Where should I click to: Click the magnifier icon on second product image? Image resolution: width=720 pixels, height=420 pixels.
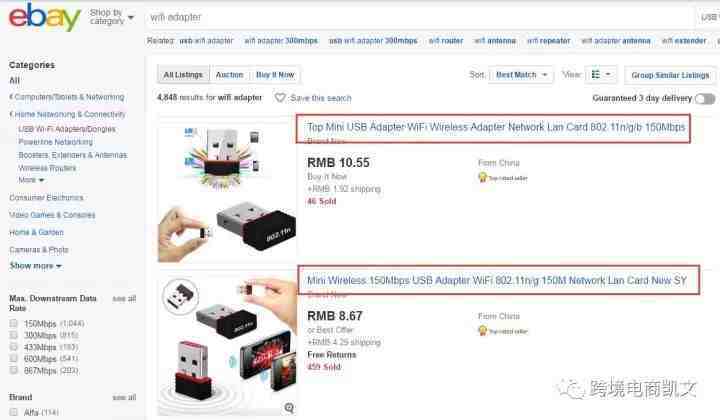coord(289,408)
